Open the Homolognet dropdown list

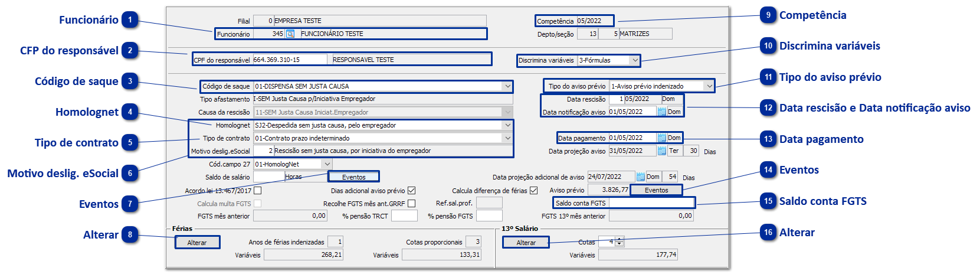coord(507,125)
